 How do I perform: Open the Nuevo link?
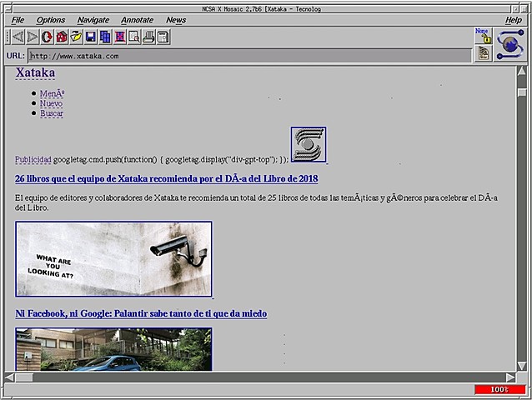click(x=51, y=103)
